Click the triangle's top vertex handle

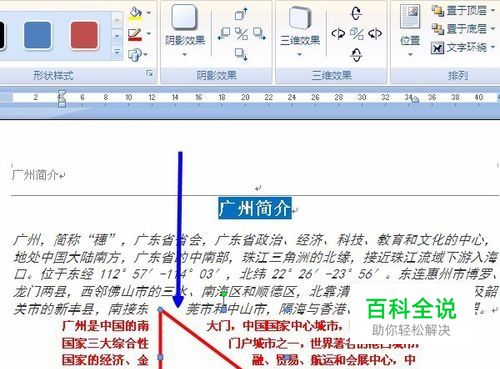click(x=160, y=310)
